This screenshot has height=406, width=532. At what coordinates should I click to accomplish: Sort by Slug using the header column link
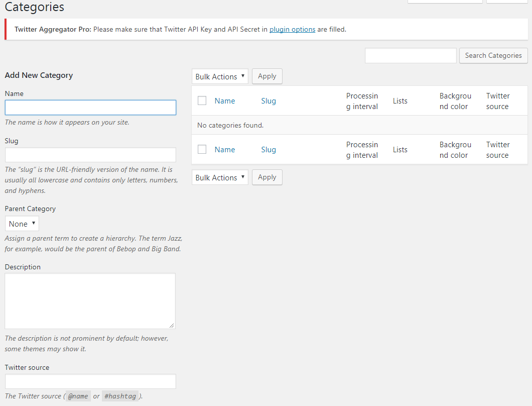coord(269,101)
